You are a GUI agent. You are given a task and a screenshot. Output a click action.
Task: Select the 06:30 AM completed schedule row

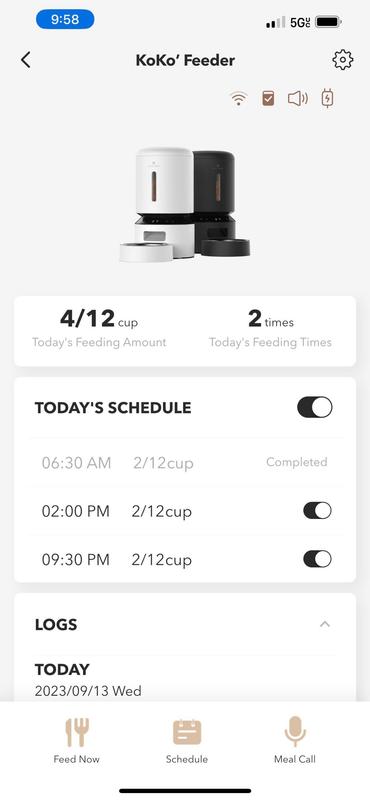click(185, 463)
